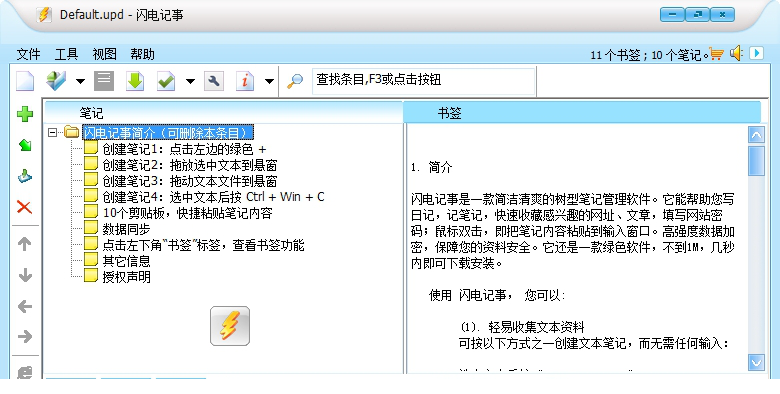Click the inbox tray sidebar icon
780x394 pixels.
pyautogui.click(x=25, y=176)
